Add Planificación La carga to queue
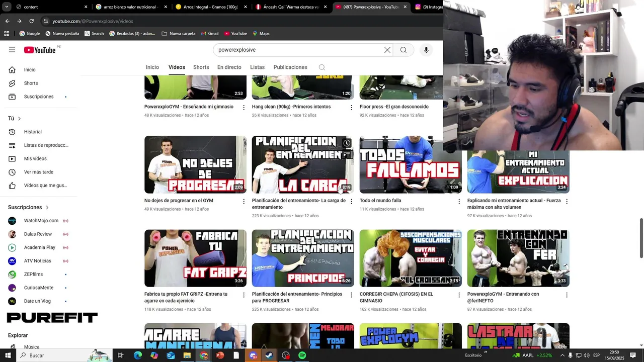644x362 pixels. click(x=347, y=154)
